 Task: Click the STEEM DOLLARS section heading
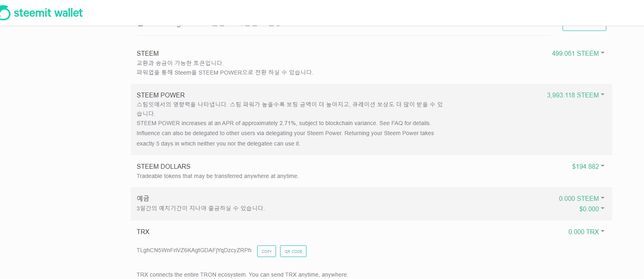coord(163,166)
